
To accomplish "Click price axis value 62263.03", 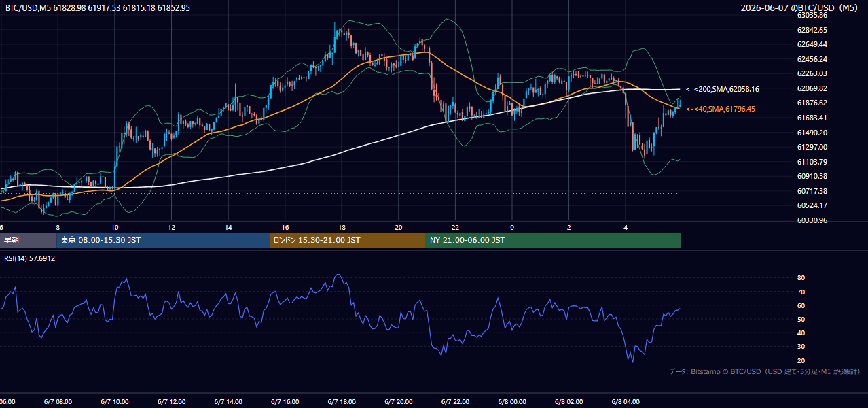I will 812,73.
